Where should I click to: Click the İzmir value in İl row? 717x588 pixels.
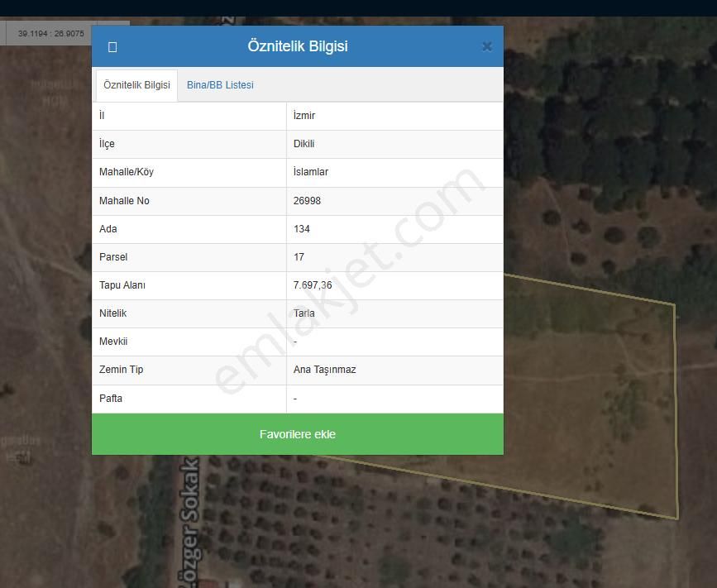[x=304, y=116]
